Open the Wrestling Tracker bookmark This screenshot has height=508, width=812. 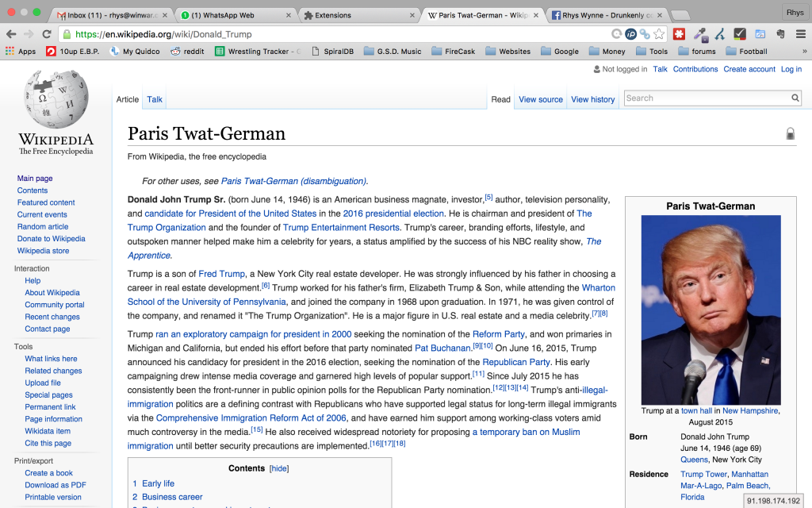point(258,52)
